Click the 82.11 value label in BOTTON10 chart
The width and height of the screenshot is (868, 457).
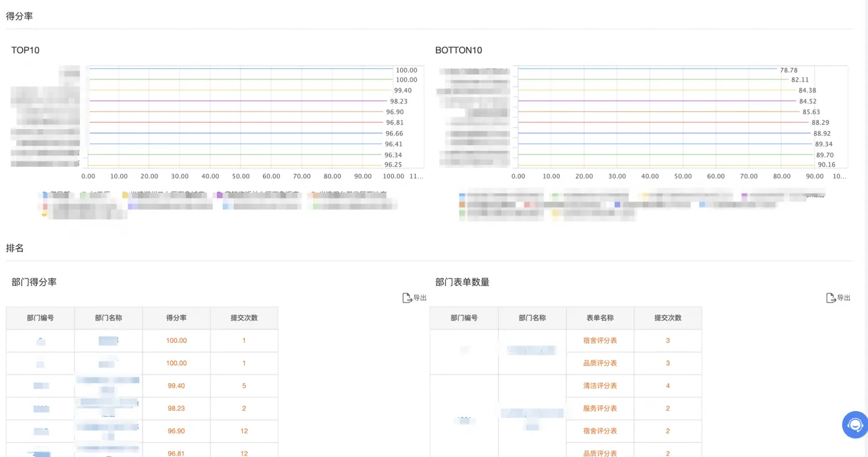[800, 80]
